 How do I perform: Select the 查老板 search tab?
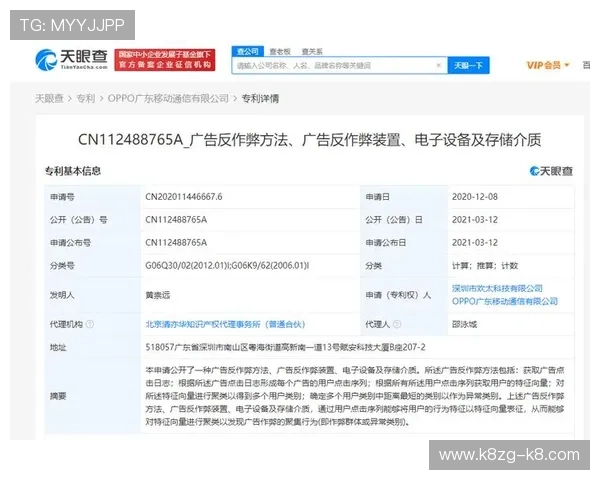coord(280,52)
